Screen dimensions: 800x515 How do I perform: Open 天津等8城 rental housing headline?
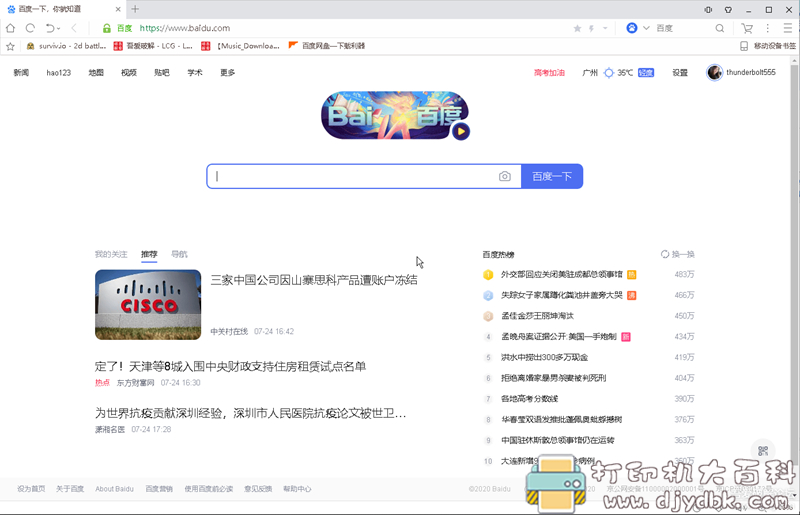[231, 366]
